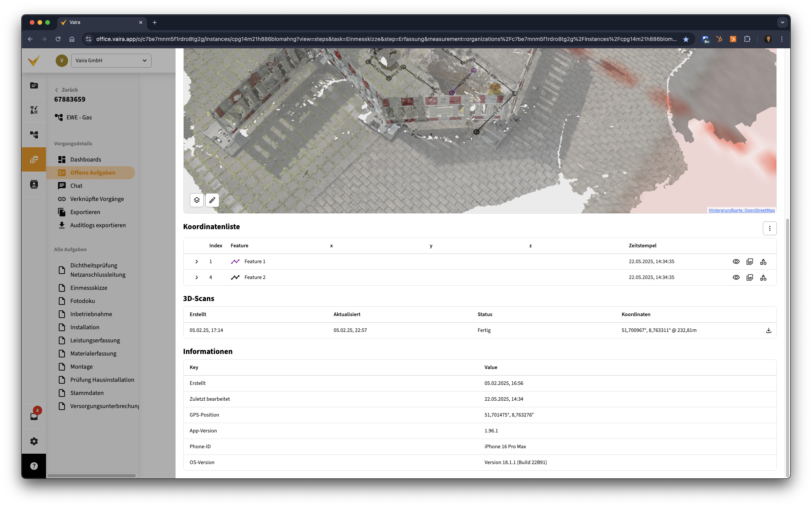Toggle visibility of Feature 2
812x507 pixels.
(736, 277)
